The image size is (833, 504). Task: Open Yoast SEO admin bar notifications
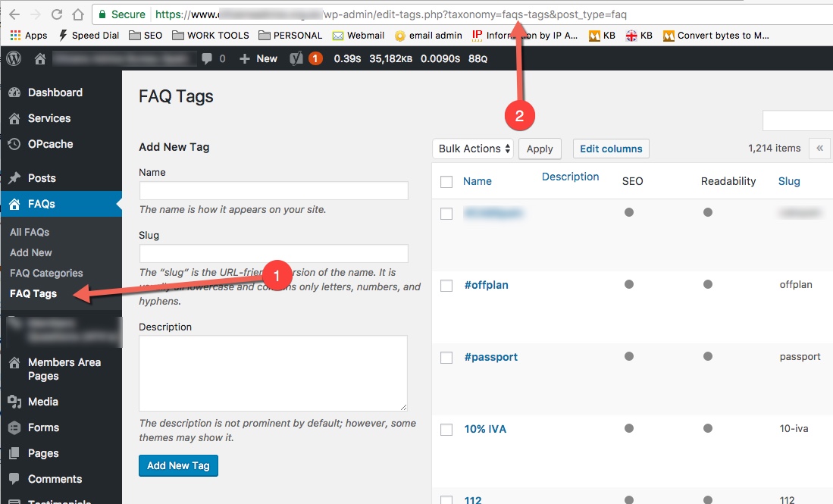(x=306, y=58)
